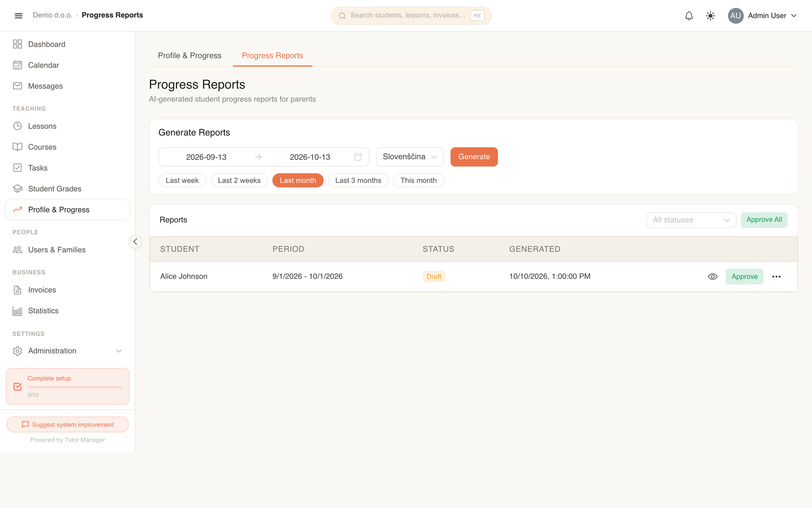This screenshot has height=508, width=812.
Task: Open Messages in the sidebar
Action: (67, 86)
